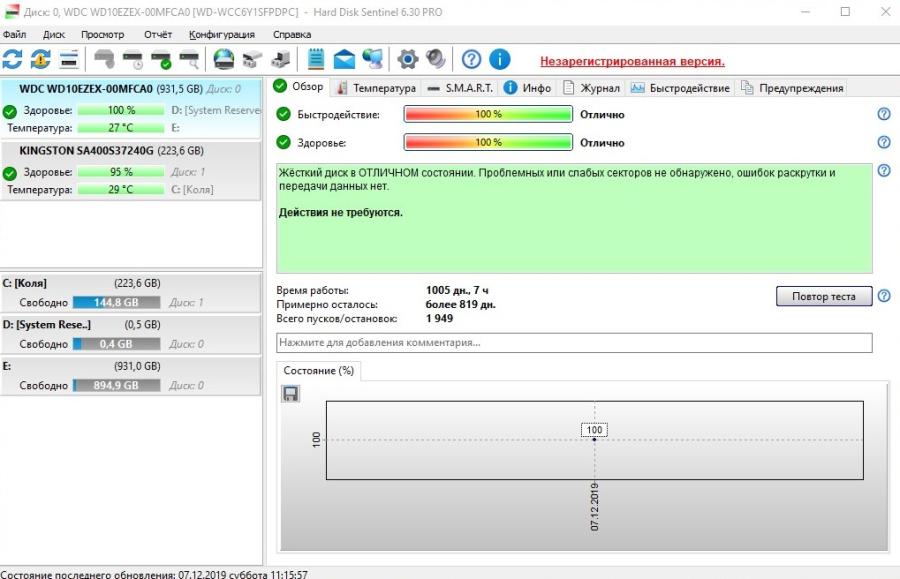The width and height of the screenshot is (900, 579).
Task: Click the refresh icon with warning sign
Action: tap(40, 60)
